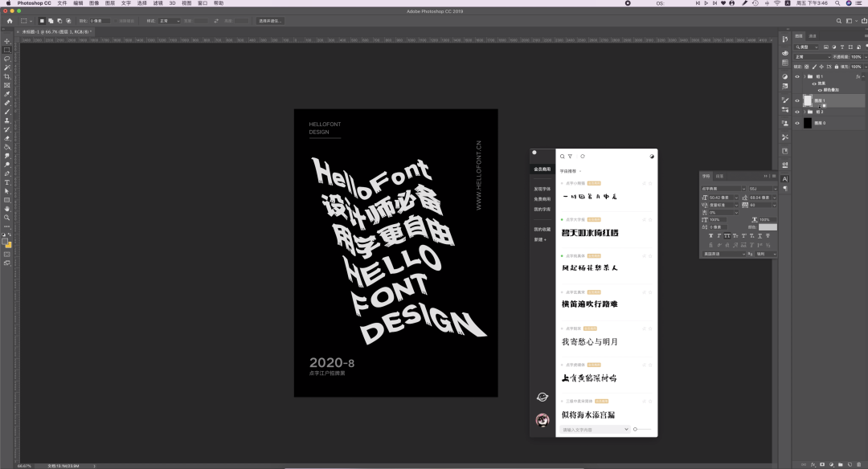Pick the Zoom tool in the toolbox
The width and height of the screenshot is (868, 469).
[x=7, y=218]
